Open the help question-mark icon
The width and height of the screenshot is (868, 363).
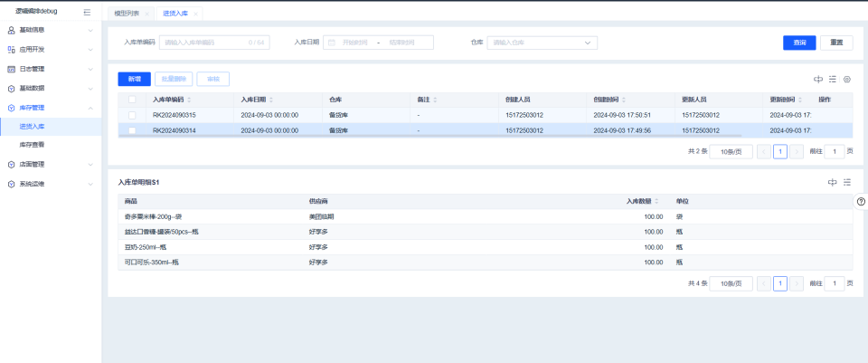(x=861, y=202)
